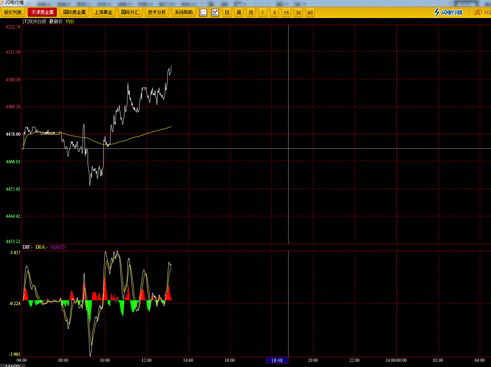Screen dimensions: 491x367
Task: Select the 30 minute period button
Action: point(298,13)
